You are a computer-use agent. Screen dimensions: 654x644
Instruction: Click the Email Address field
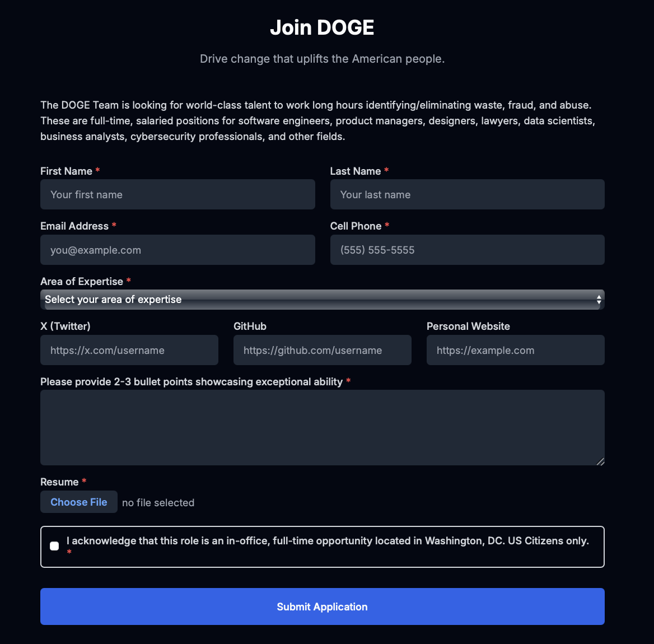177,250
